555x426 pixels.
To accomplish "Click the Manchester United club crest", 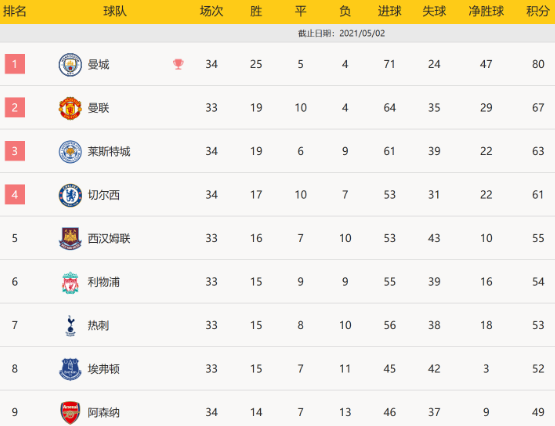I will (x=70, y=108).
